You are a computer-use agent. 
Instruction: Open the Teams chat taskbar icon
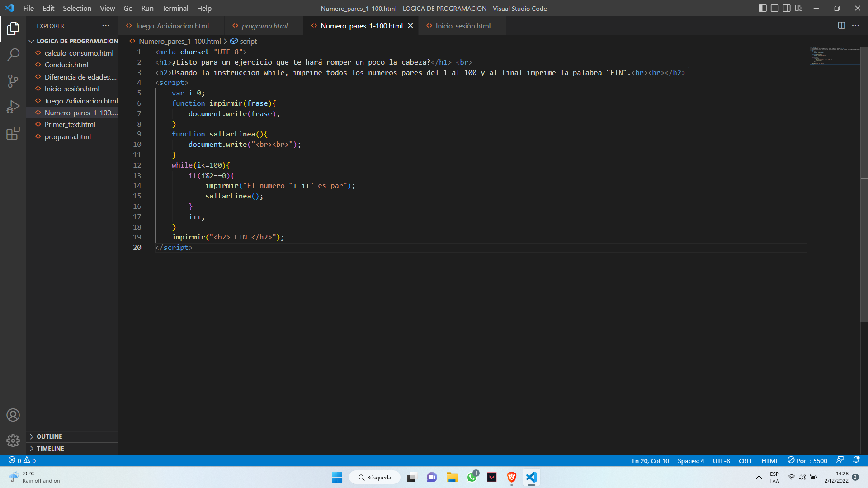tap(432, 477)
